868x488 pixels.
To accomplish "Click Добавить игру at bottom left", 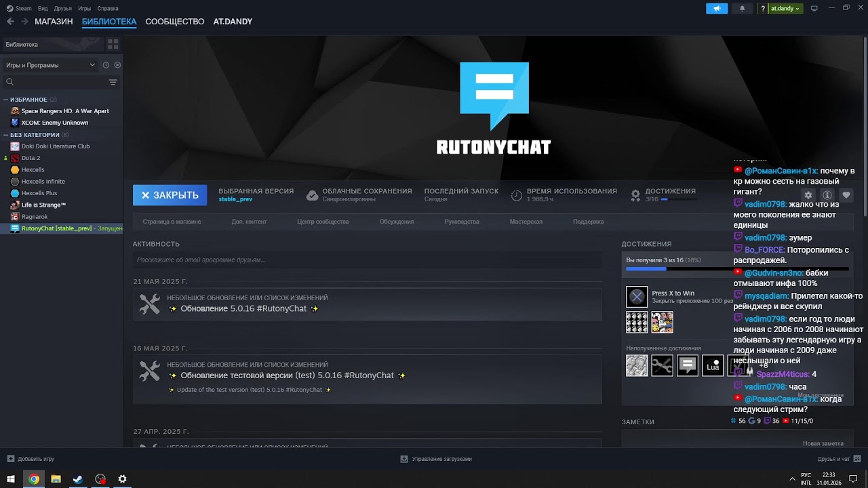I will tap(31, 459).
